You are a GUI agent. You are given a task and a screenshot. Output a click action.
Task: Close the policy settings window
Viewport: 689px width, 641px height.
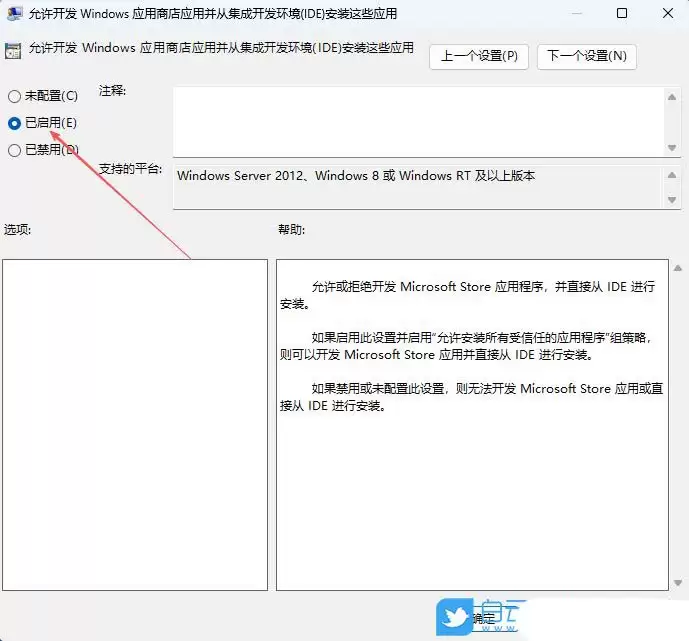(x=668, y=13)
